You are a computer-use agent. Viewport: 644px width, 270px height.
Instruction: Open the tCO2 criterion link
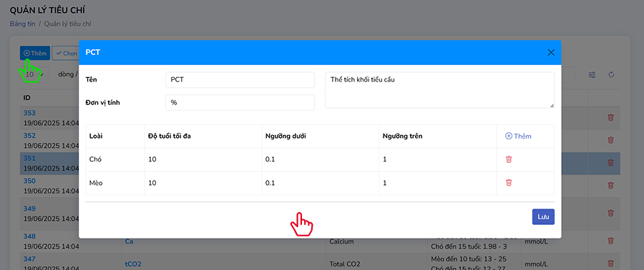click(133, 264)
